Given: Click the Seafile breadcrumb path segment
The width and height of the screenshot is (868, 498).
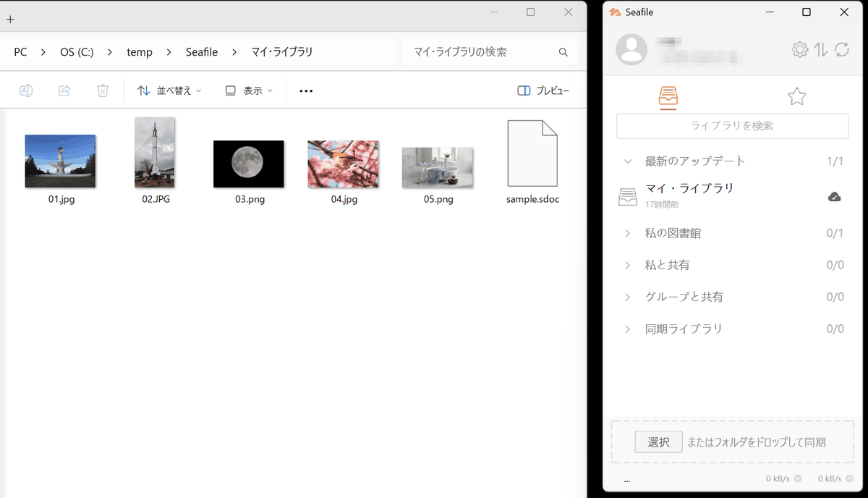Looking at the screenshot, I should [202, 52].
